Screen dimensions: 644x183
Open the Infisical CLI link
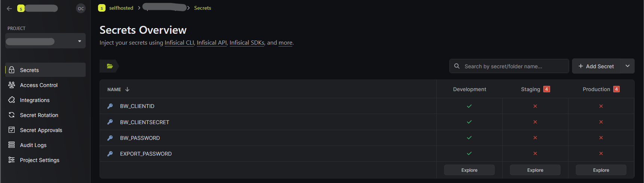179,43
